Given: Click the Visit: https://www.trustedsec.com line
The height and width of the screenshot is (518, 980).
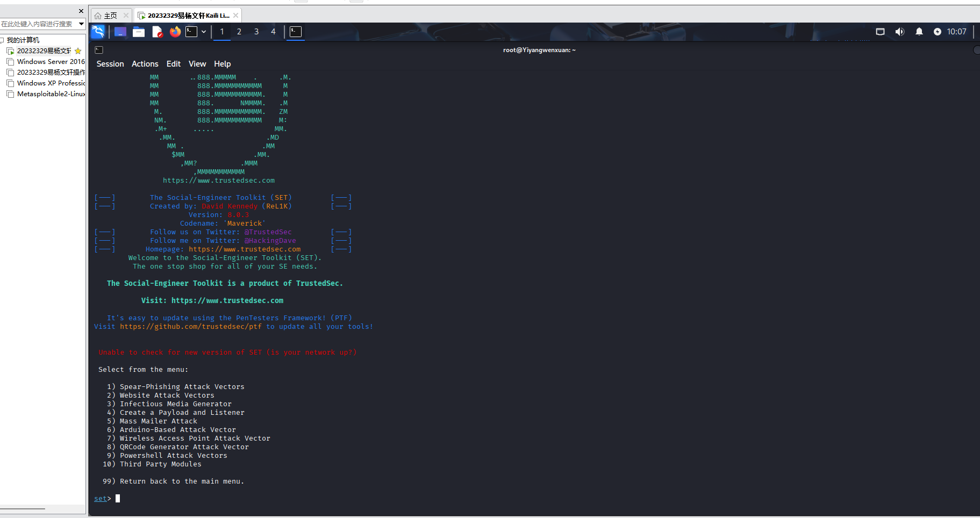Looking at the screenshot, I should [212, 301].
